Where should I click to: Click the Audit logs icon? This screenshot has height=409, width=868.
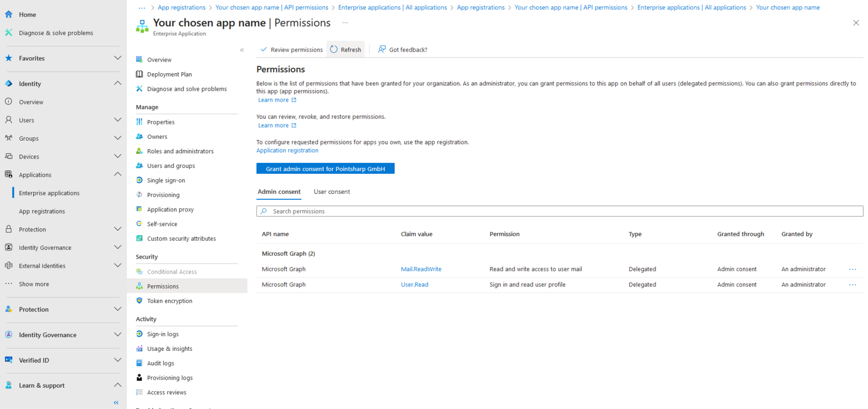(139, 363)
